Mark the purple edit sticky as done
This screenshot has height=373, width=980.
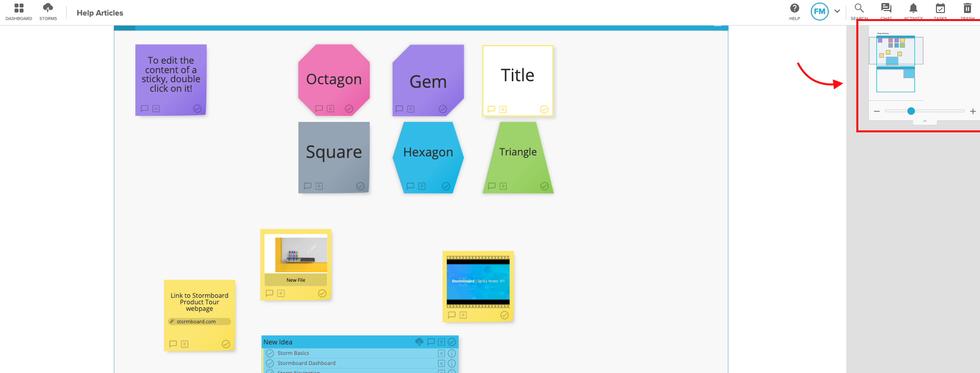click(197, 109)
